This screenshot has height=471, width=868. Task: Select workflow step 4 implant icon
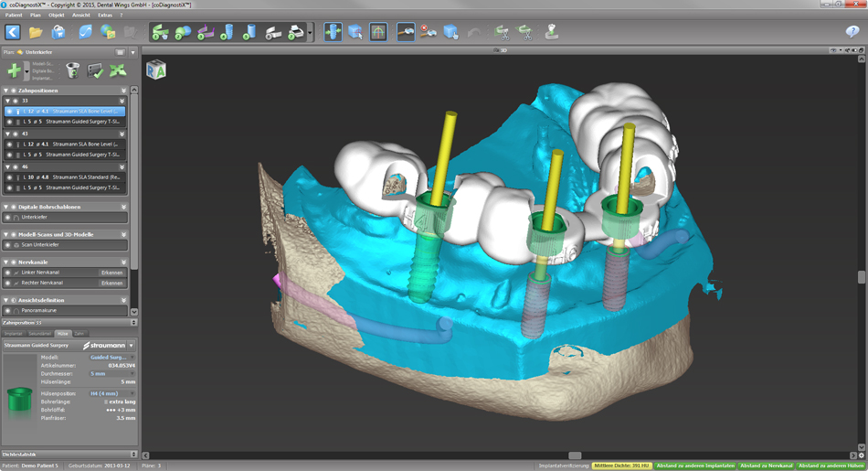[x=228, y=32]
